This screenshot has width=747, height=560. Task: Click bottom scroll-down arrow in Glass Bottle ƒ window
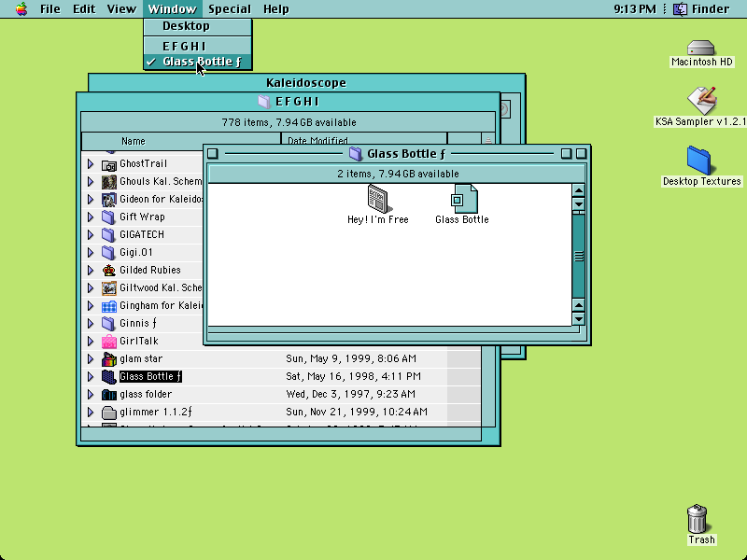pos(578,319)
